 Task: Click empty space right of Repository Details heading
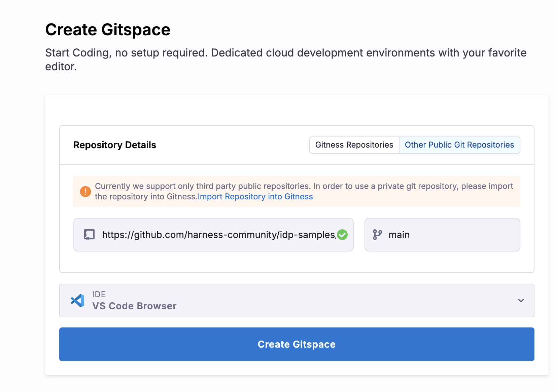click(232, 145)
